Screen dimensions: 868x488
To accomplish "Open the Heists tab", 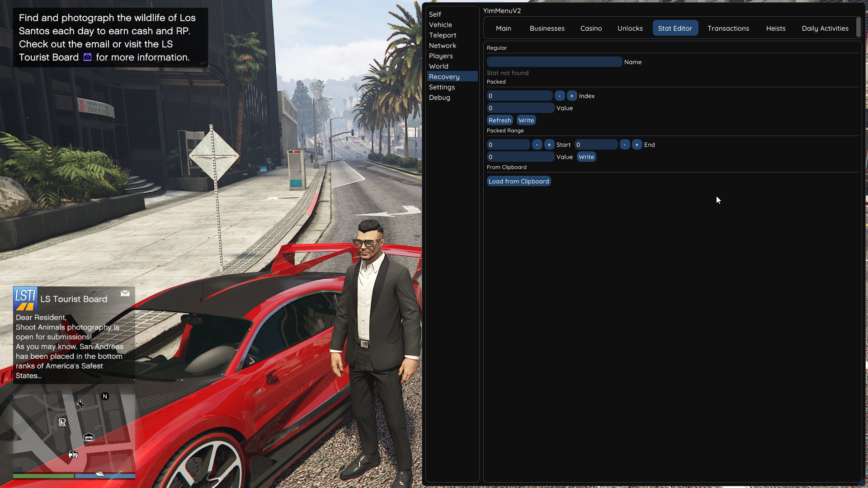I will (x=775, y=28).
